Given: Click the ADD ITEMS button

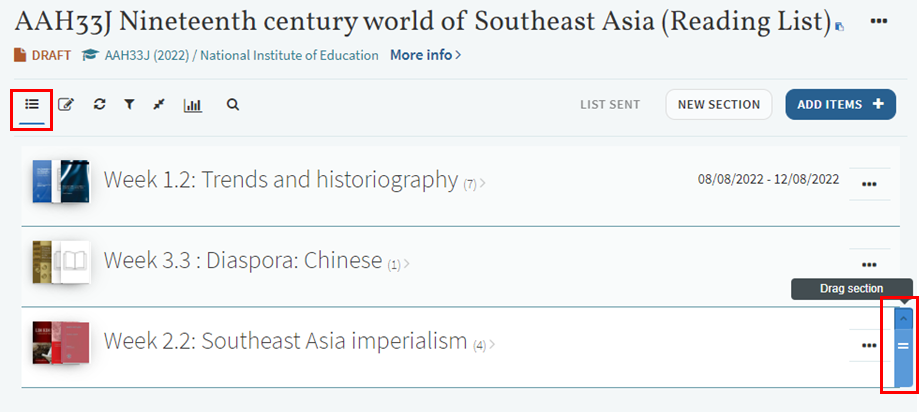Looking at the screenshot, I should pyautogui.click(x=840, y=104).
